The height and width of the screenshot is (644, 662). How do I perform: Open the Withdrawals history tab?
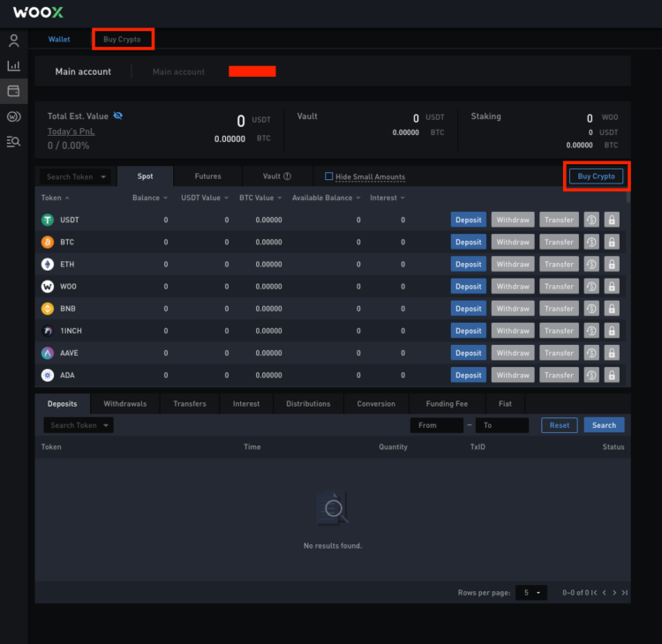tap(124, 404)
